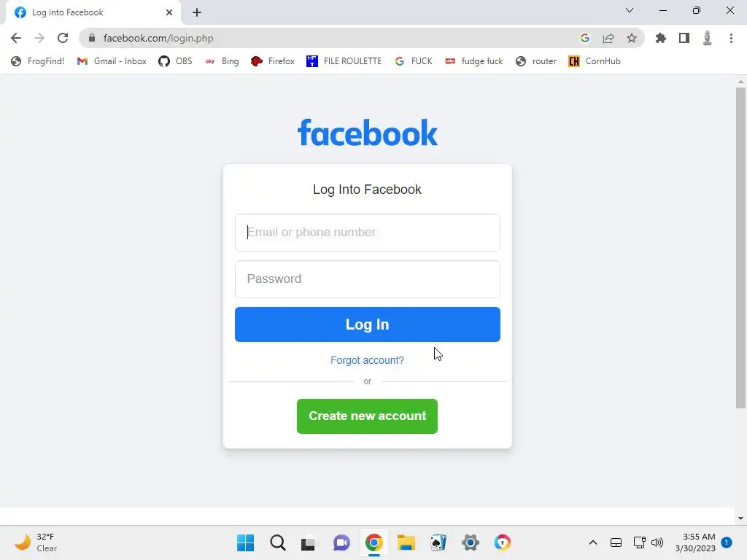
Task: Click the Create new account button
Action: pos(368,416)
